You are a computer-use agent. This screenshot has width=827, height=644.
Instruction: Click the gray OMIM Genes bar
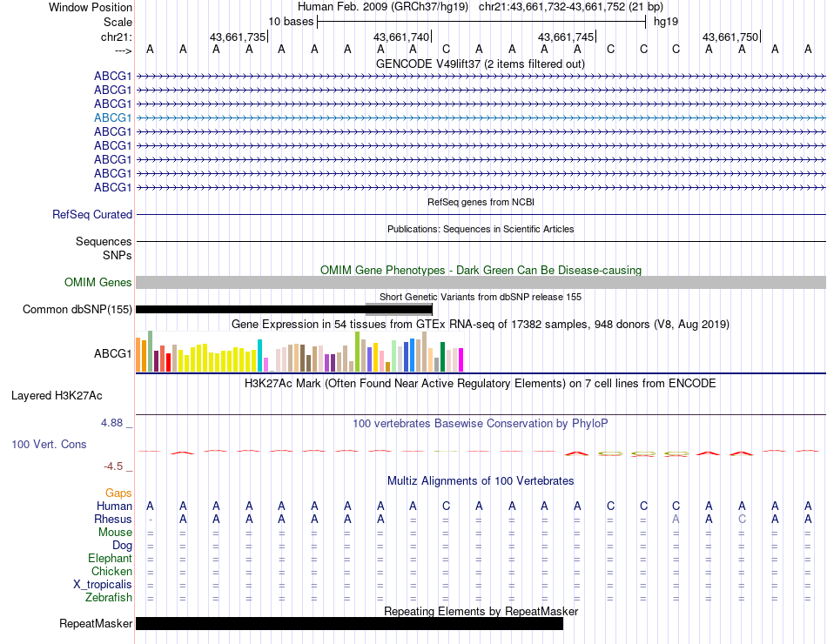pyautogui.click(x=481, y=282)
